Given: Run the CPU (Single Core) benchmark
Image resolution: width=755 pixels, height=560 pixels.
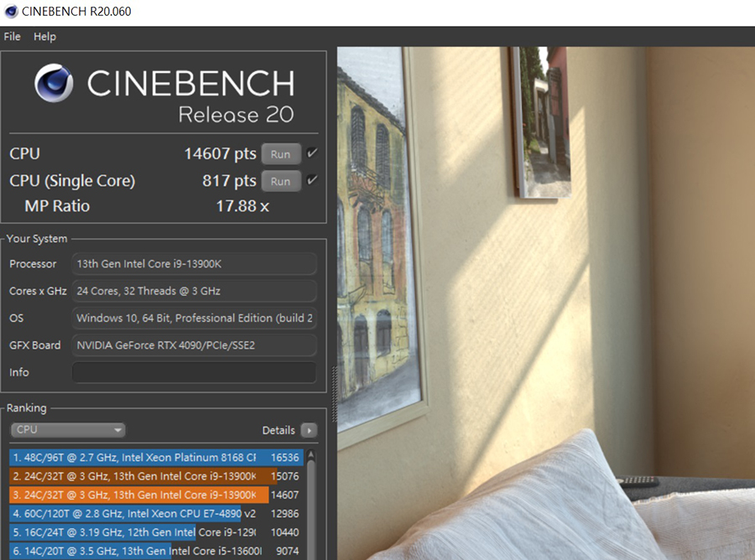Looking at the screenshot, I should tap(280, 181).
